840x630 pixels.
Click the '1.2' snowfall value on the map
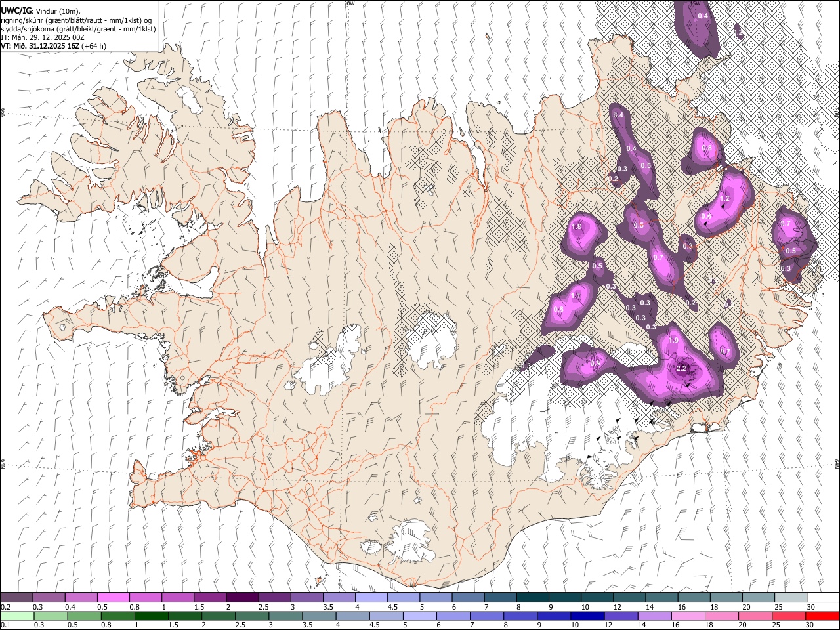tap(724, 198)
